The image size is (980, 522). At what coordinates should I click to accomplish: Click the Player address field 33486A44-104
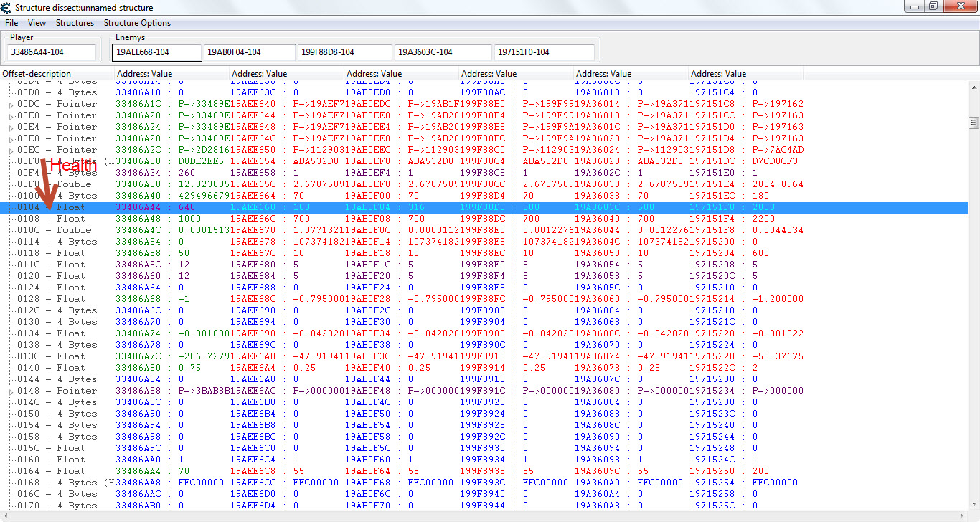click(x=51, y=52)
